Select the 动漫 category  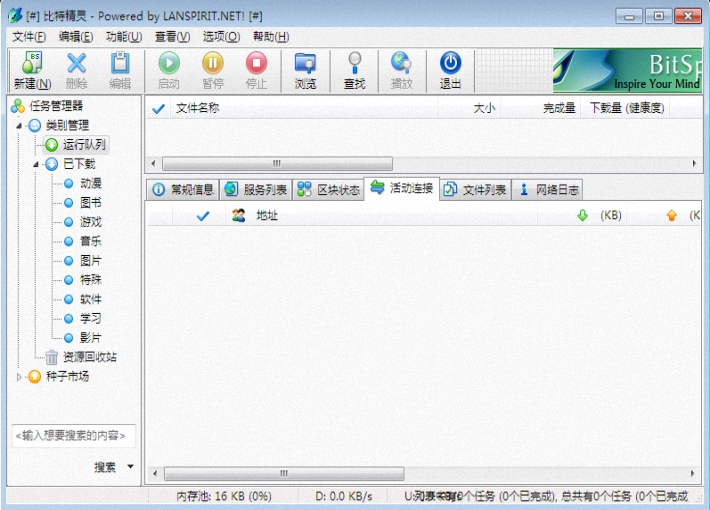pyautogui.click(x=82, y=183)
